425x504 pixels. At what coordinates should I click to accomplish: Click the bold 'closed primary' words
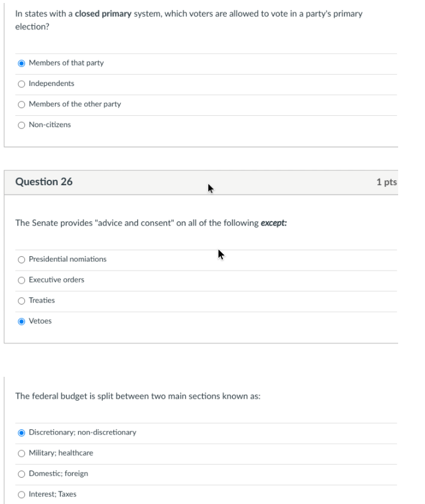click(103, 14)
